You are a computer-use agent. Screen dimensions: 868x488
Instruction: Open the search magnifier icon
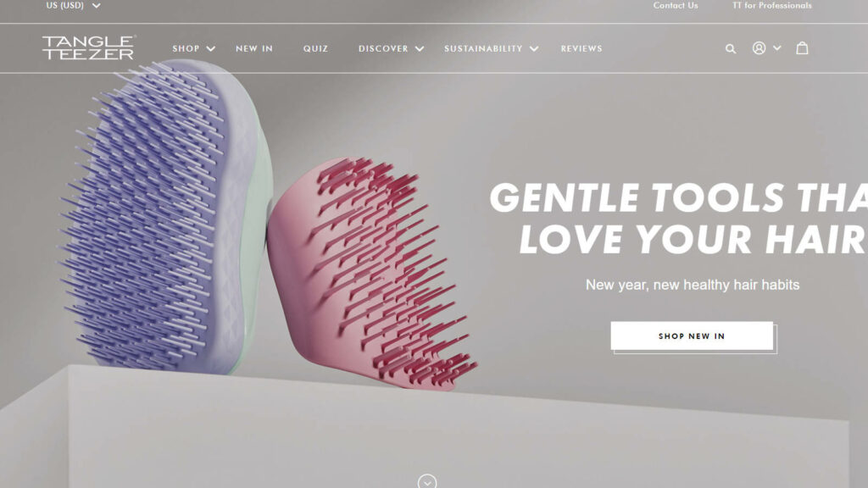pos(731,48)
